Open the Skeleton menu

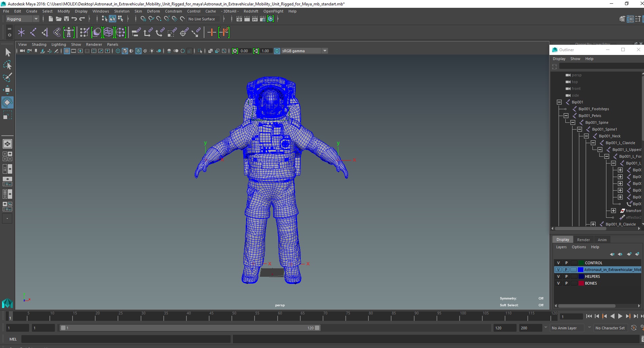point(122,11)
